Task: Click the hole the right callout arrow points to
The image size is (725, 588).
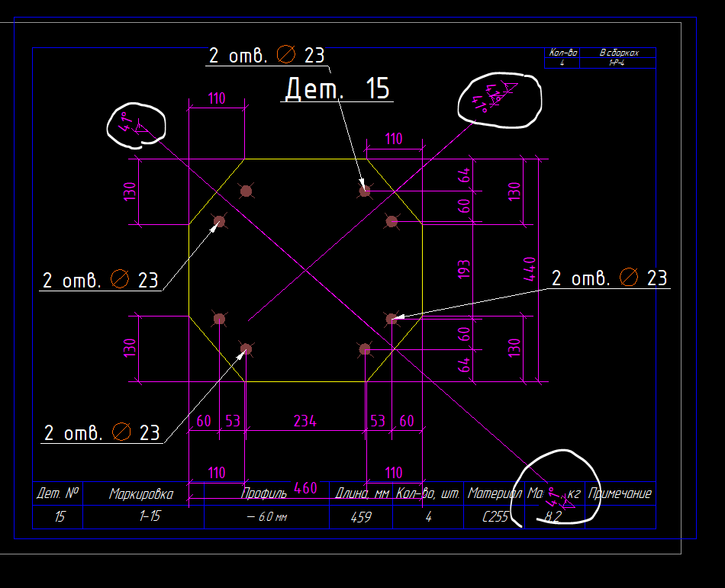Action: click(391, 318)
